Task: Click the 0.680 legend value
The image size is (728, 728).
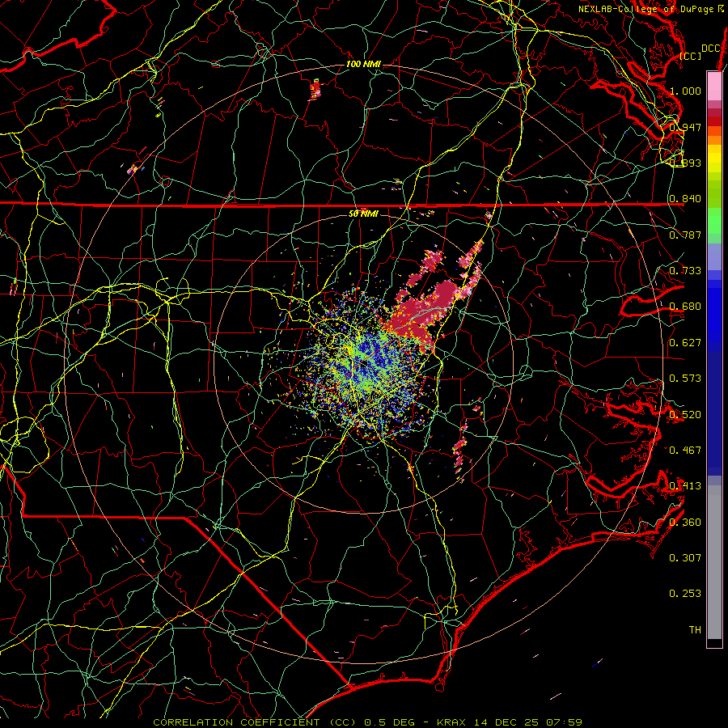Action: click(x=685, y=307)
